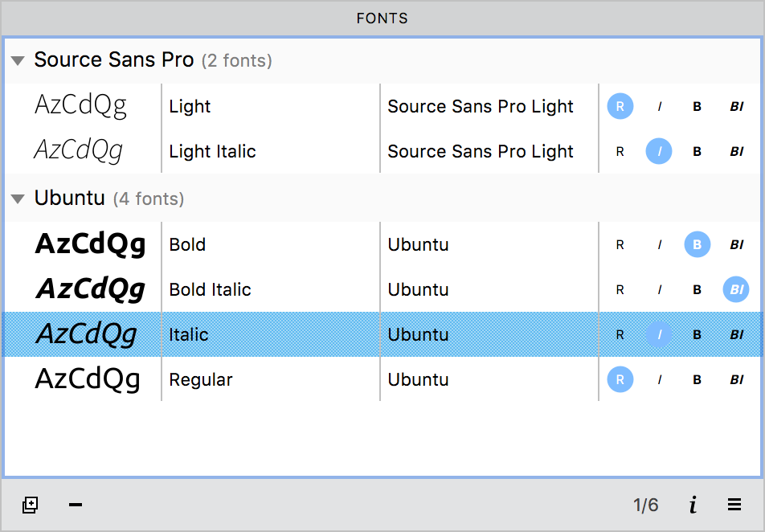Toggle BI style in the plain Light row
This screenshot has width=765, height=532.
pyautogui.click(x=736, y=106)
